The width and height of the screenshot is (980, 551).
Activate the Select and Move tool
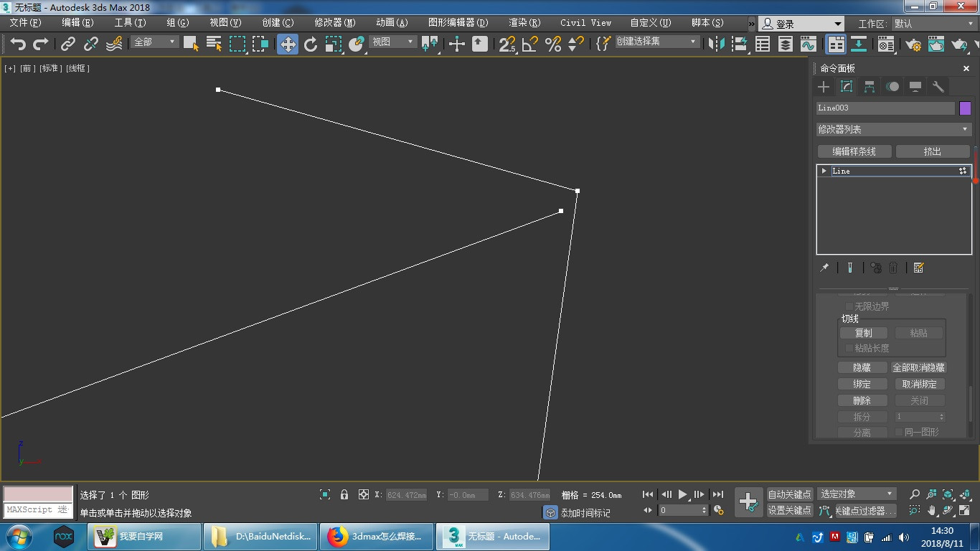click(288, 44)
